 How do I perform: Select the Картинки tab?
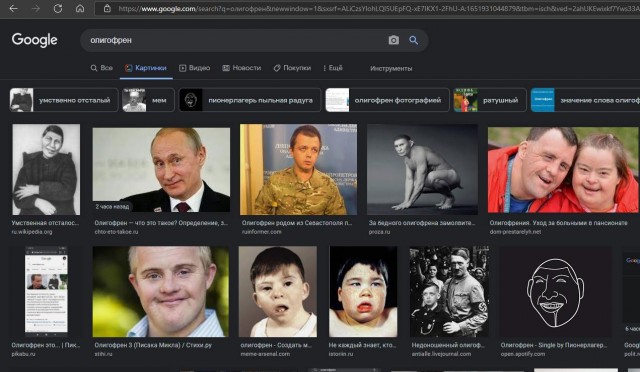146,68
